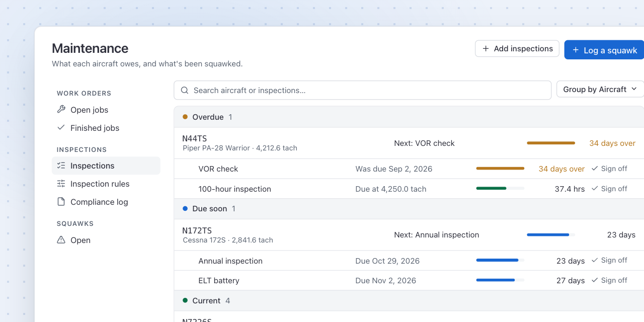Click the VOR check row progress bar
The image size is (644, 322).
pyautogui.click(x=500, y=168)
